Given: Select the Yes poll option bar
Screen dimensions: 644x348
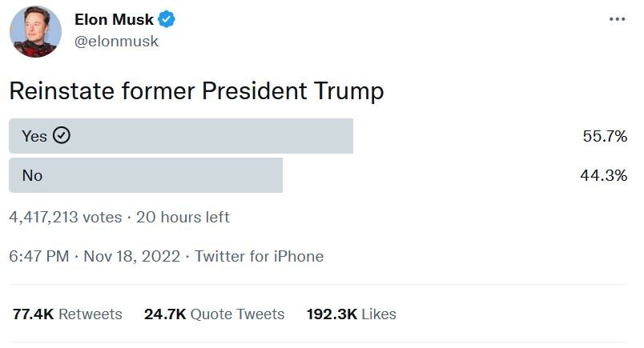Looking at the screenshot, I should point(180,136).
